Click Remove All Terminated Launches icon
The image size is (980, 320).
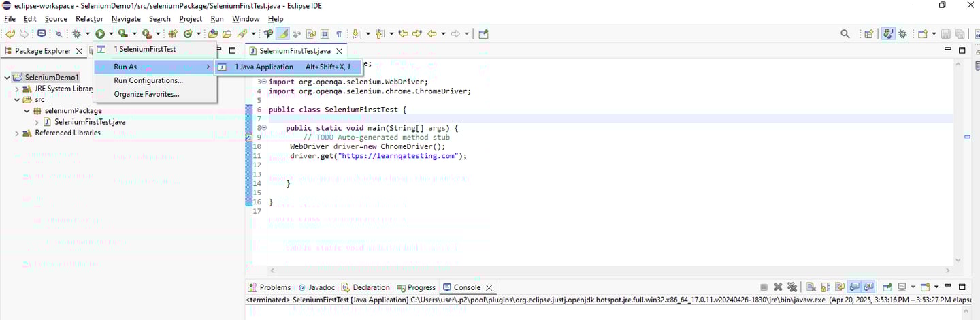pos(791,287)
